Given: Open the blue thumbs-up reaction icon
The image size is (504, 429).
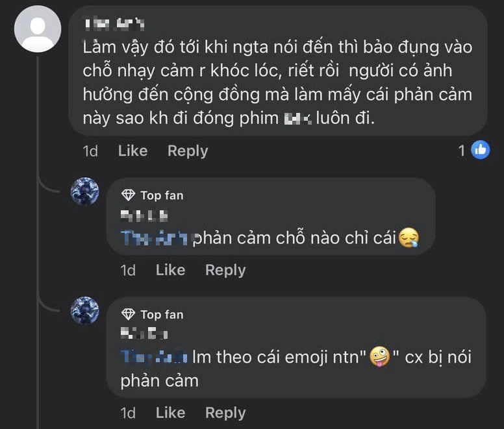Looking at the screenshot, I should click(x=480, y=151).
